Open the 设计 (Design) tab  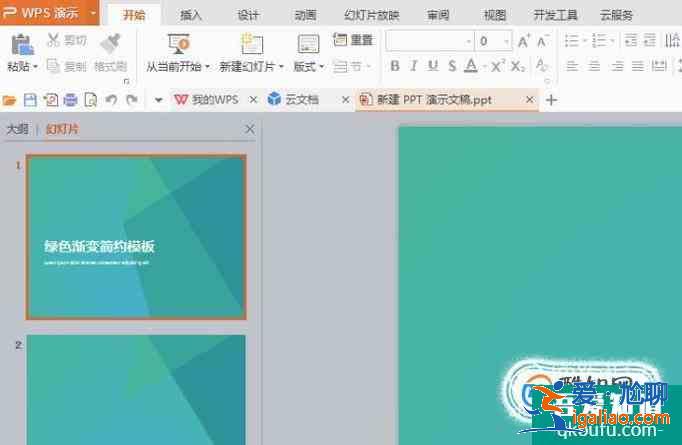[x=248, y=15]
